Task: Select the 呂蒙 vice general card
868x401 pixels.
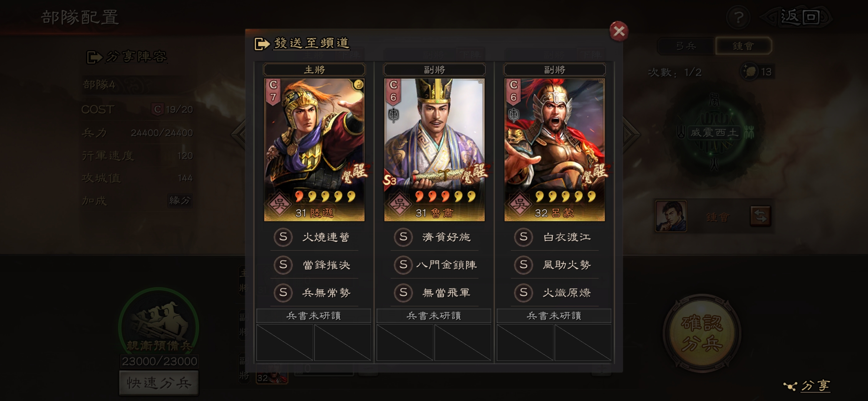Action: pos(555,150)
